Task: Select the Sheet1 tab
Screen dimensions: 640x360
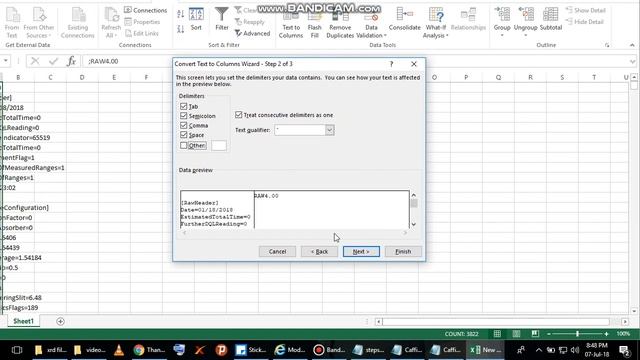Action: [23, 321]
